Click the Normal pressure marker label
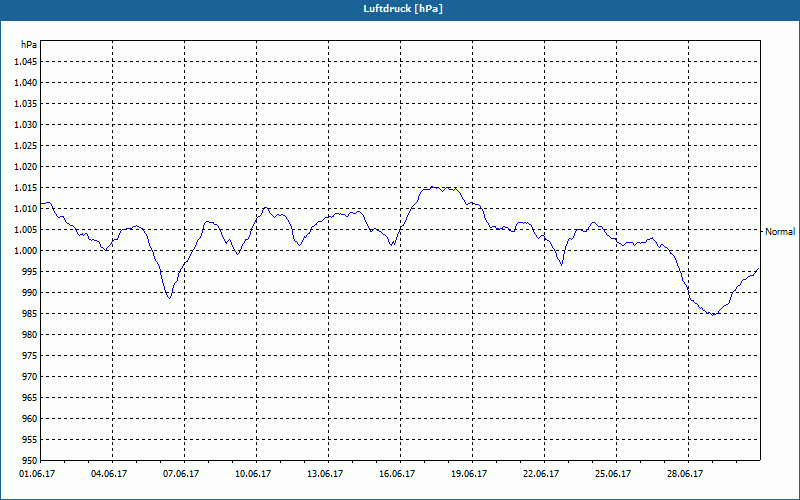The width and height of the screenshot is (800, 500). (x=780, y=232)
